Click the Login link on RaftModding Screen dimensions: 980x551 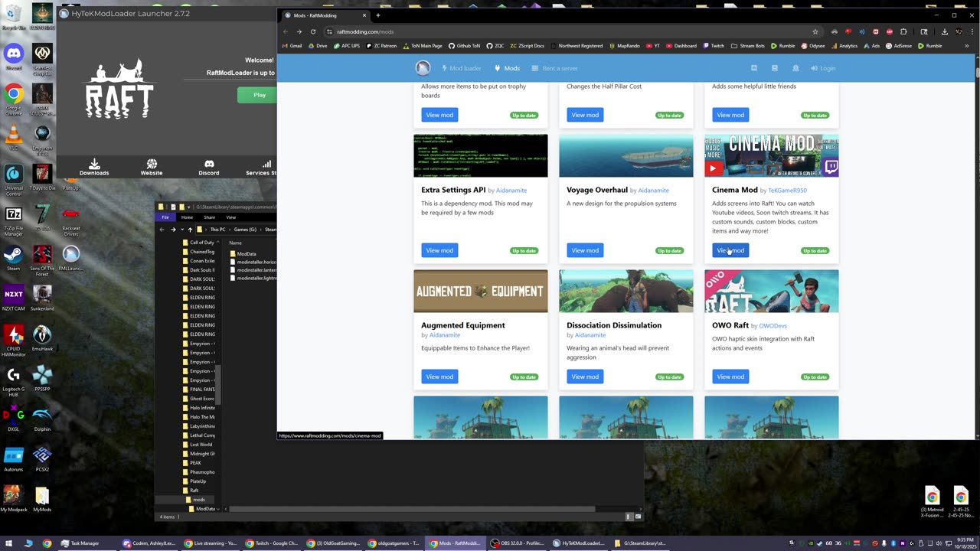click(x=823, y=68)
